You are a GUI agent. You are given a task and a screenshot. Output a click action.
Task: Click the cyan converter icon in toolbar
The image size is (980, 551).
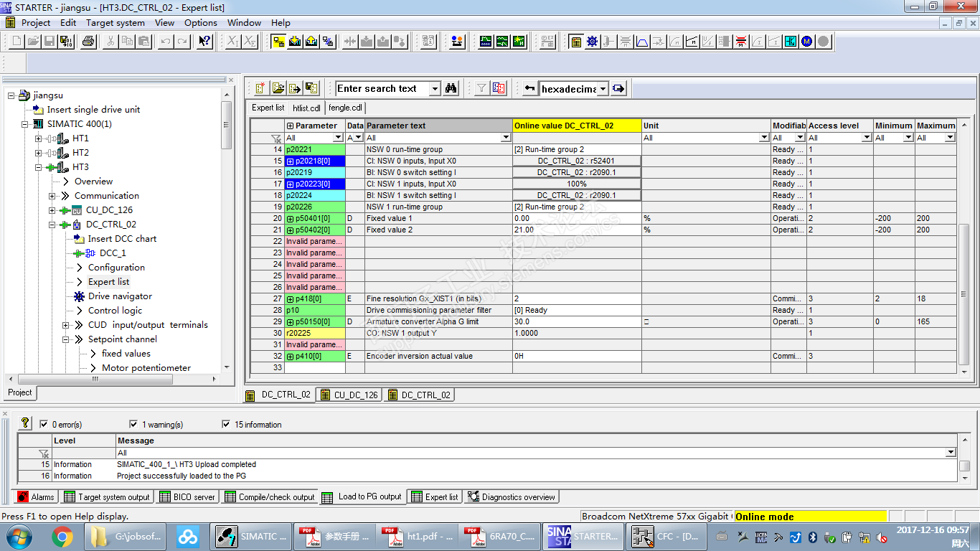point(790,42)
